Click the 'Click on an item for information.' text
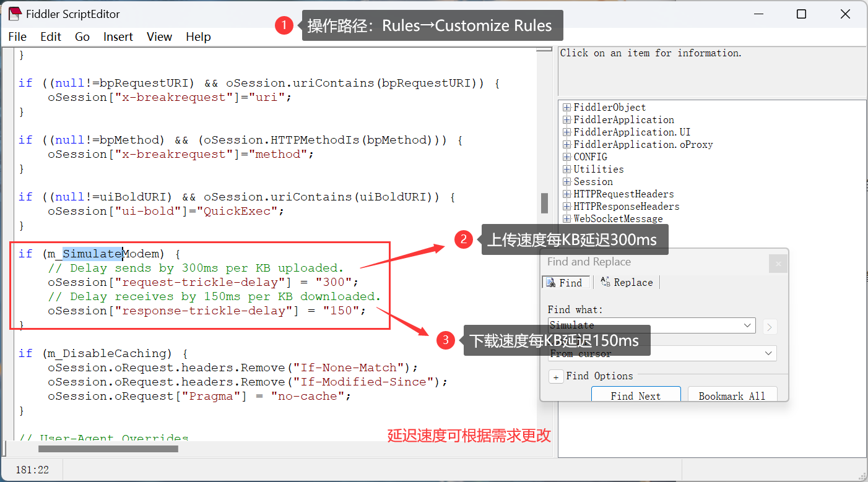The height and width of the screenshot is (482, 868). tap(651, 53)
